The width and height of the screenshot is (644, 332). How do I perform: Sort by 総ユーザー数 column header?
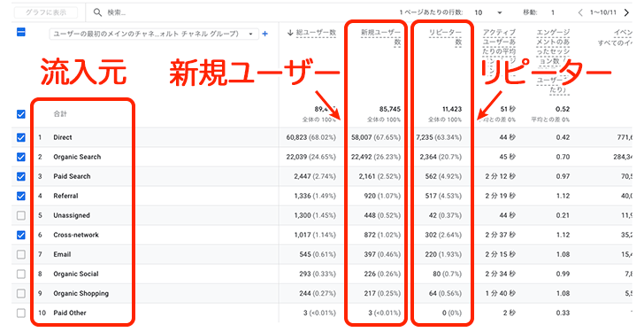coord(316,33)
